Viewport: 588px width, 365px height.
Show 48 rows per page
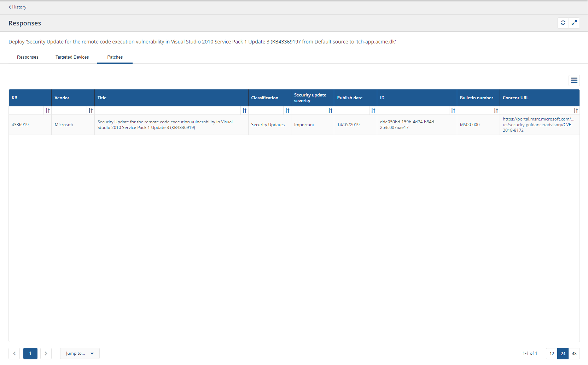pyautogui.click(x=574, y=353)
